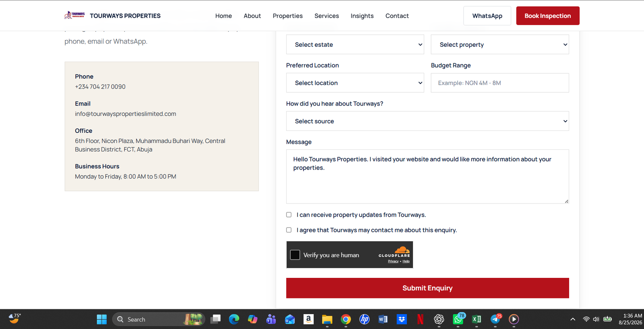644x329 pixels.
Task: Click the taskbar Search box
Action: (159, 319)
